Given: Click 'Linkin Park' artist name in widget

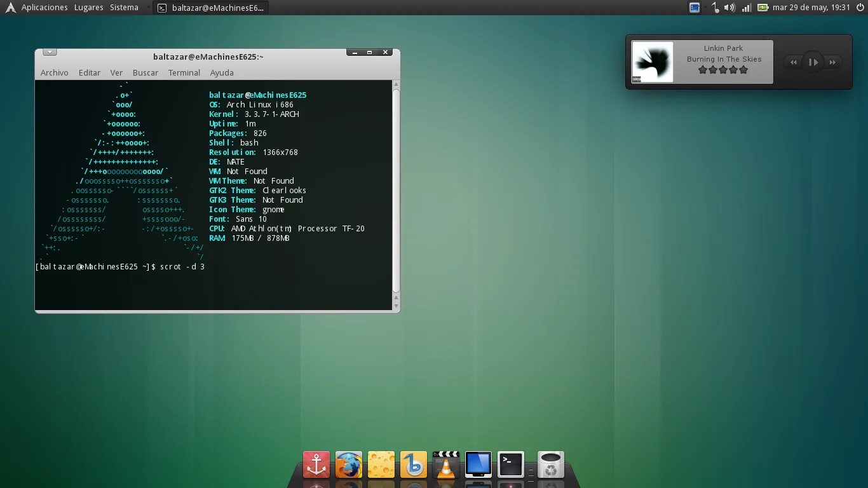Looking at the screenshot, I should point(723,48).
